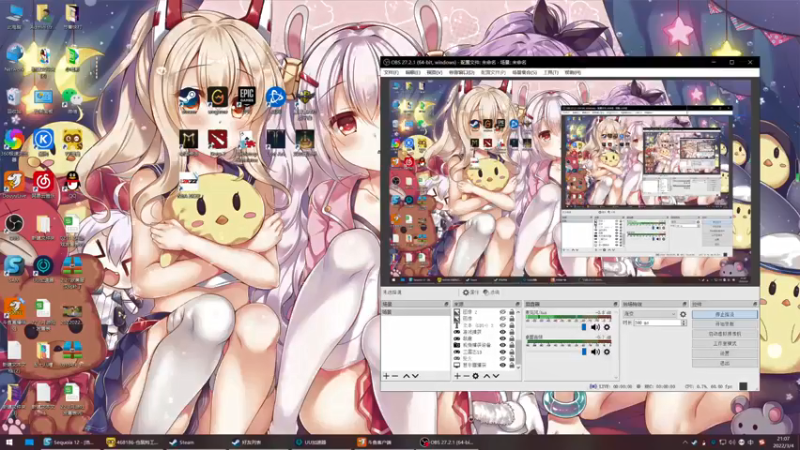Adjust the mic/Aux volume slider handle
Image resolution: width=800 pixels, height=450 pixels.
[x=584, y=327]
